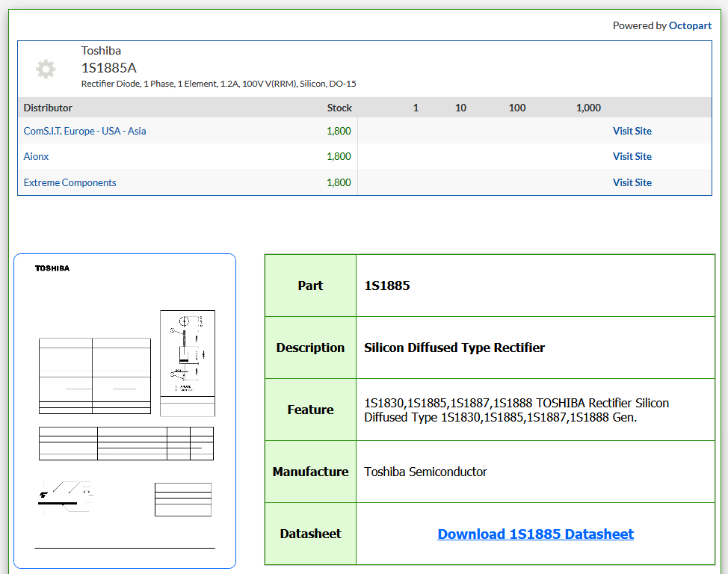This screenshot has height=574, width=728.
Task: Visit Site for ComS.I.T. Europe row
Action: point(632,131)
